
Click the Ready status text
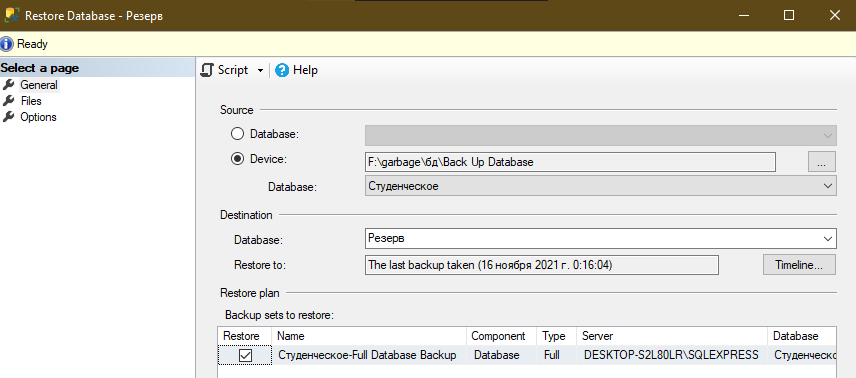[33, 44]
